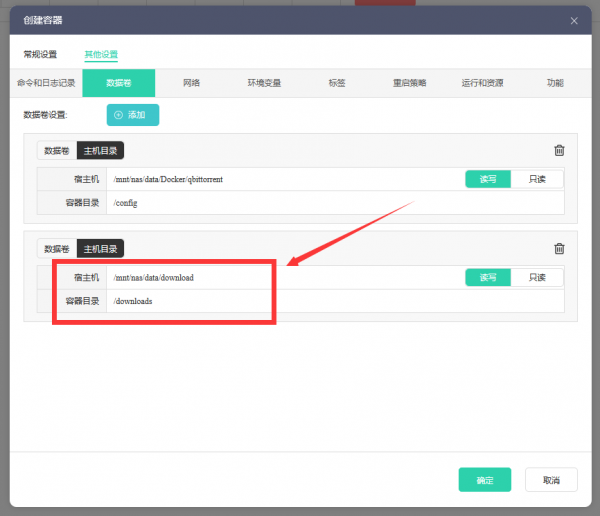The width and height of the screenshot is (600, 516).
Task: Switch to the 重启策略 tab
Action: 409,83
